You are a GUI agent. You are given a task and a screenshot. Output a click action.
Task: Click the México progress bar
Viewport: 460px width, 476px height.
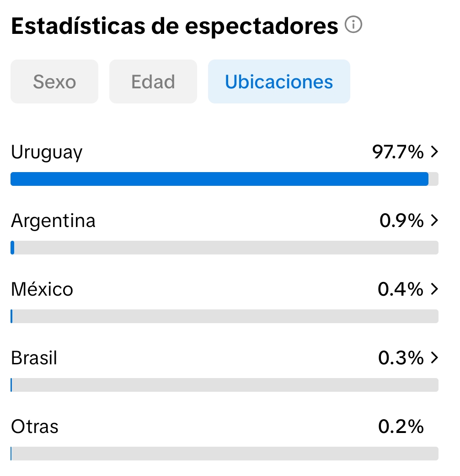coord(224,316)
